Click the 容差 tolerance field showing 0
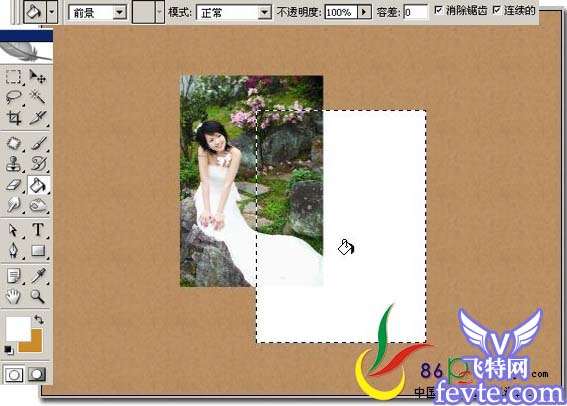 click(415, 13)
